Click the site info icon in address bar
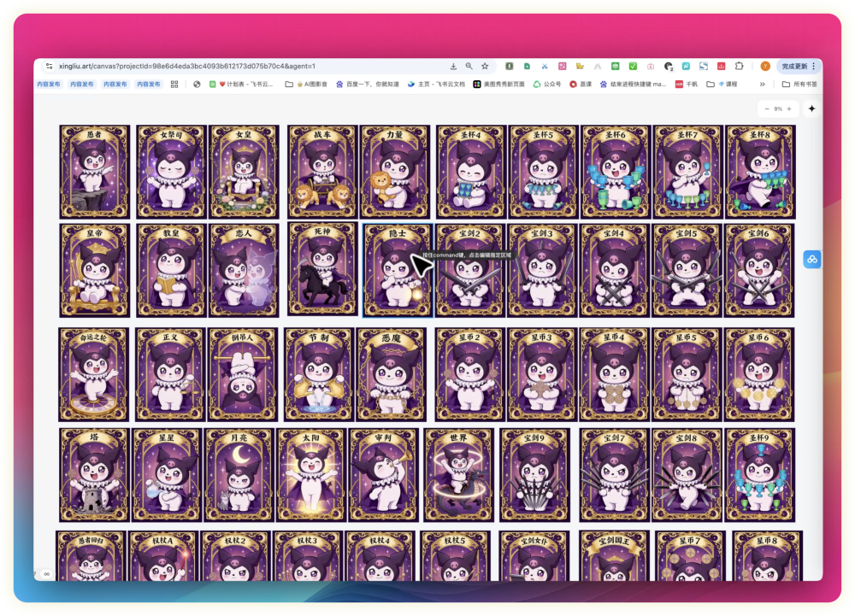 (x=49, y=67)
